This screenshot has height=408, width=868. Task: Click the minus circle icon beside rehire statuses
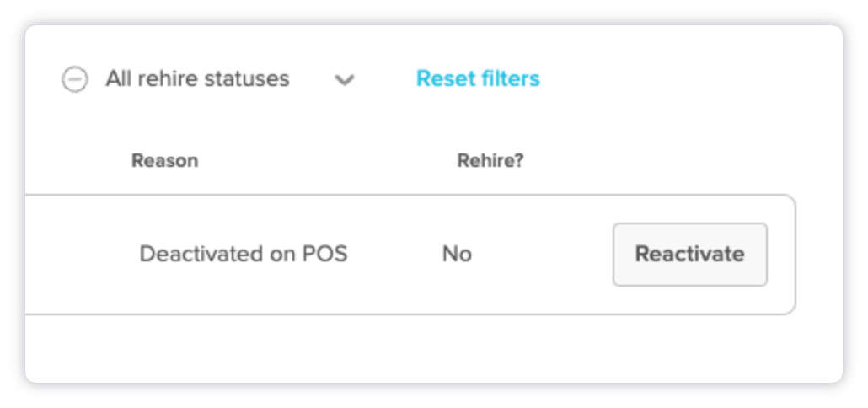(x=75, y=79)
